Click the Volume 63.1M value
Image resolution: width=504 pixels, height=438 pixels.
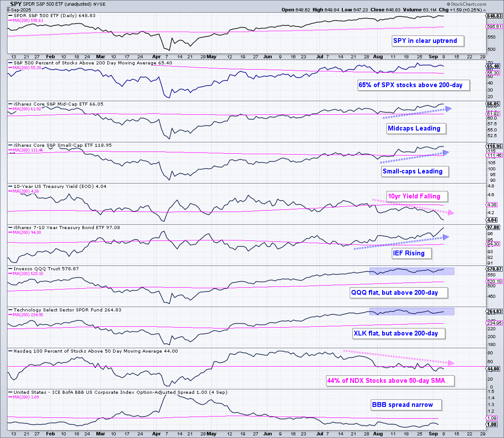point(419,10)
